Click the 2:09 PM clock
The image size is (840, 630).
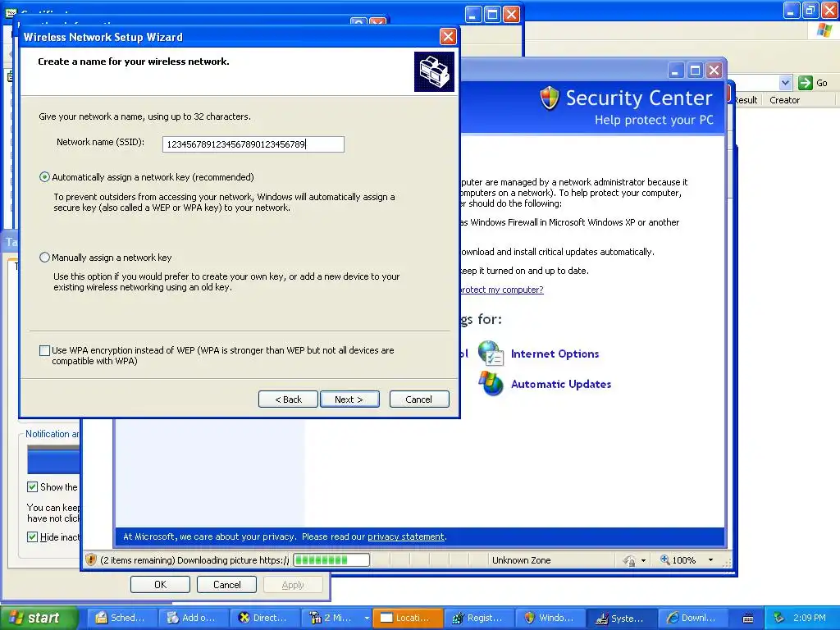[x=810, y=618]
